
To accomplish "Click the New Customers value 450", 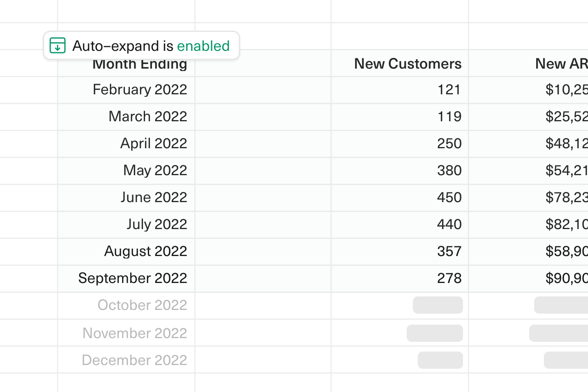I will coord(449,197).
